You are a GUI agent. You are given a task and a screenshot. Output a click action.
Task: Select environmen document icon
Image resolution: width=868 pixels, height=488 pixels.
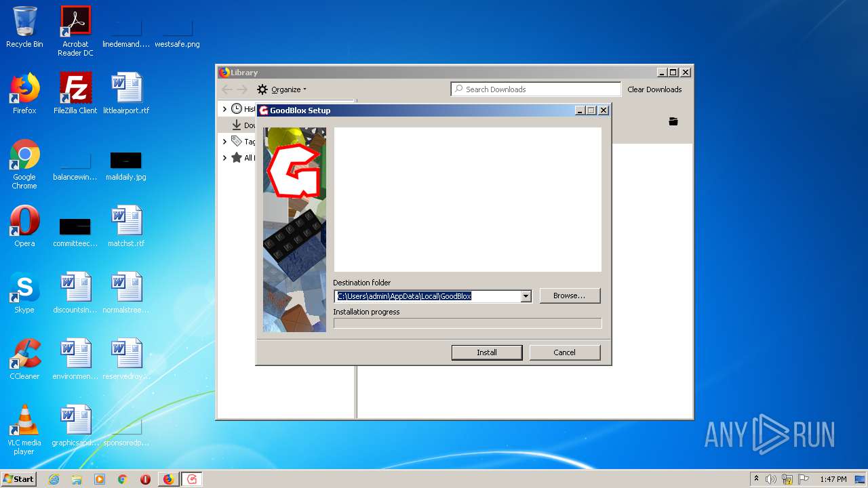click(75, 359)
